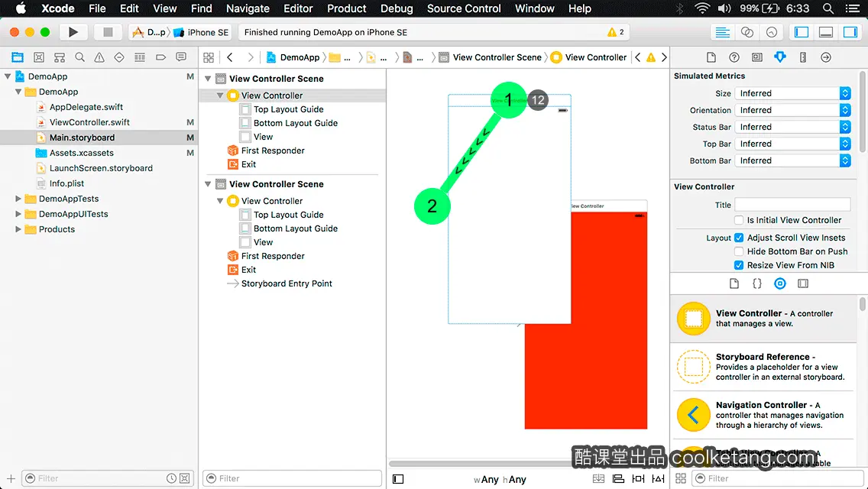Open the File inspector

point(711,57)
